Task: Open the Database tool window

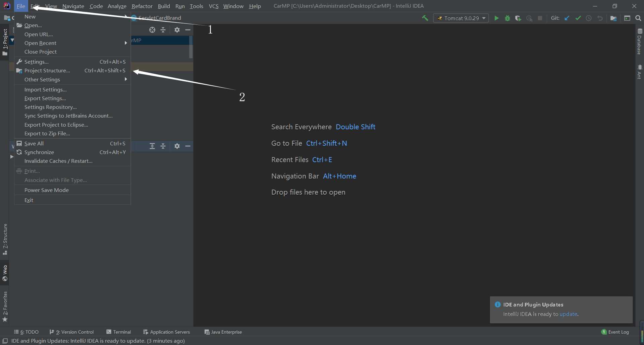Action: pyautogui.click(x=640, y=42)
